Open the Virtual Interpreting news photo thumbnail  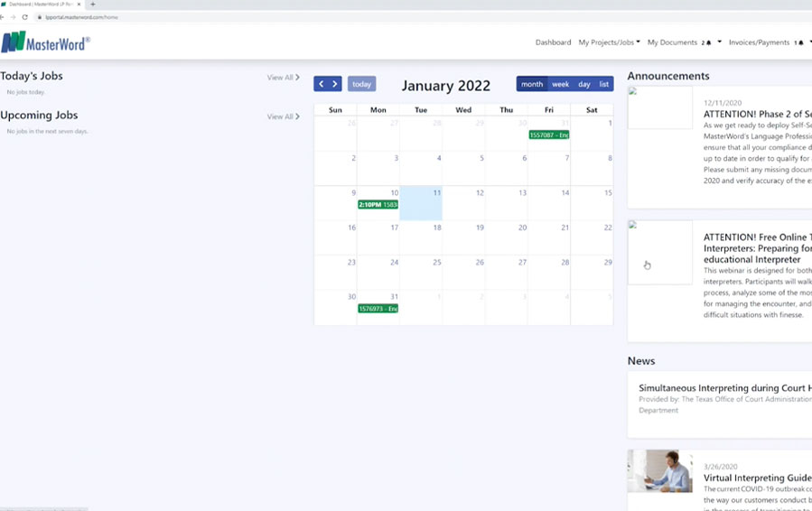click(659, 471)
